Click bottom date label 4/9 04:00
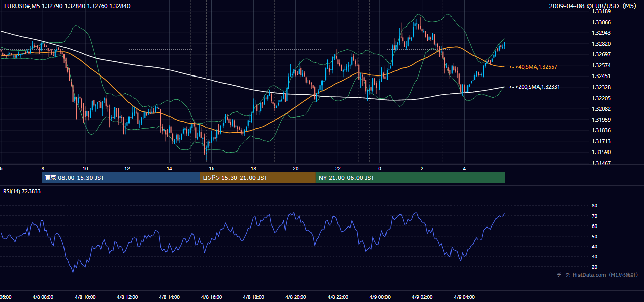Image resolution: width=644 pixels, height=302 pixels. (465, 297)
